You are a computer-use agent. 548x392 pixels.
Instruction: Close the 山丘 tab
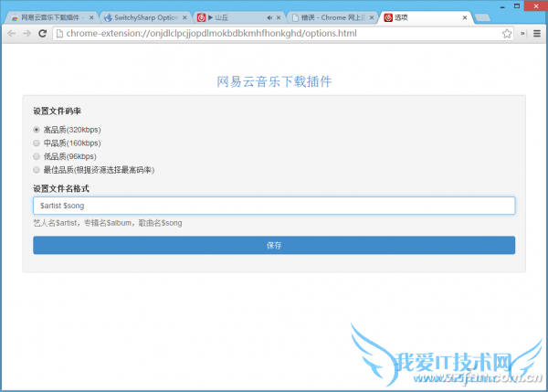[x=279, y=17]
